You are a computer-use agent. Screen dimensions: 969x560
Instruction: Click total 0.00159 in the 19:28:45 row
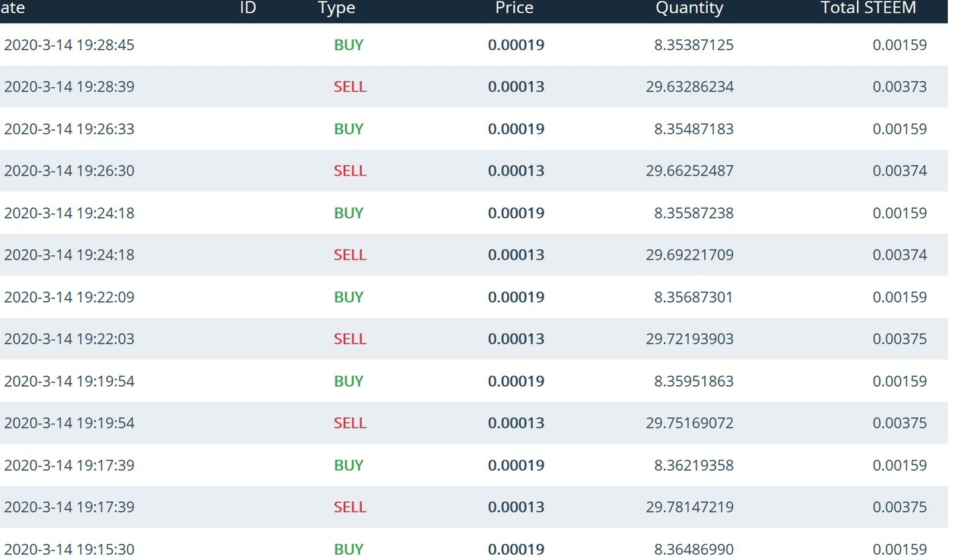[899, 45]
